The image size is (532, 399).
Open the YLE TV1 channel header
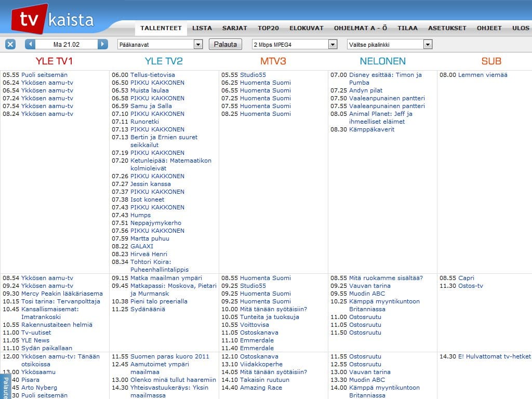(x=54, y=61)
